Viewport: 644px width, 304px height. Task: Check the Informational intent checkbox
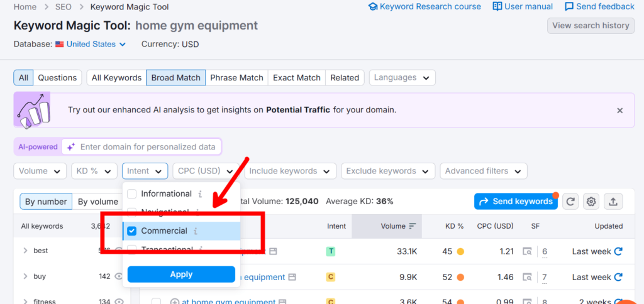[132, 193]
